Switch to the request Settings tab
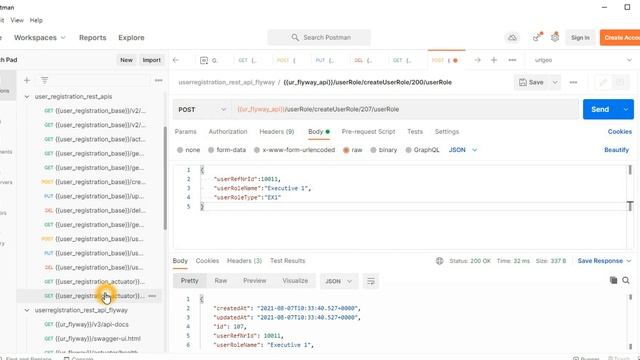 [x=447, y=132]
